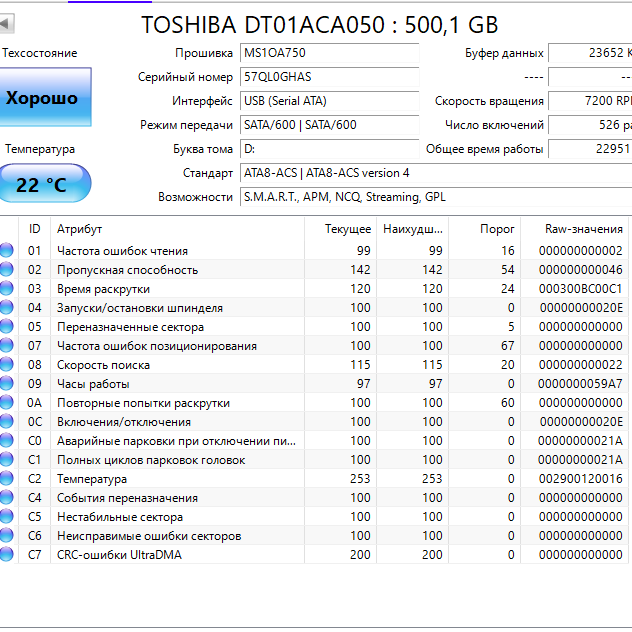
Task: Click the status orb next to Часы работы
Action: point(7,384)
